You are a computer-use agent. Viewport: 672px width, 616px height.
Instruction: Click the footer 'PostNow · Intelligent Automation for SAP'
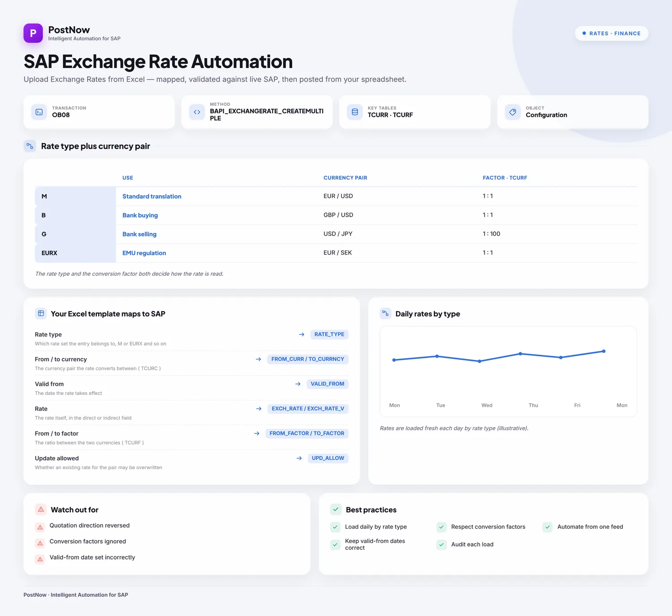point(76,595)
